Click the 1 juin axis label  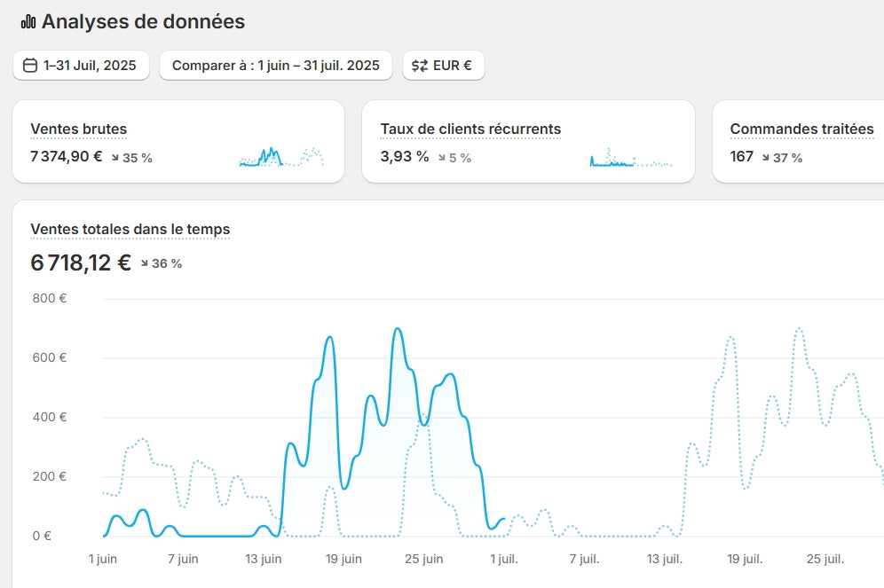click(103, 560)
